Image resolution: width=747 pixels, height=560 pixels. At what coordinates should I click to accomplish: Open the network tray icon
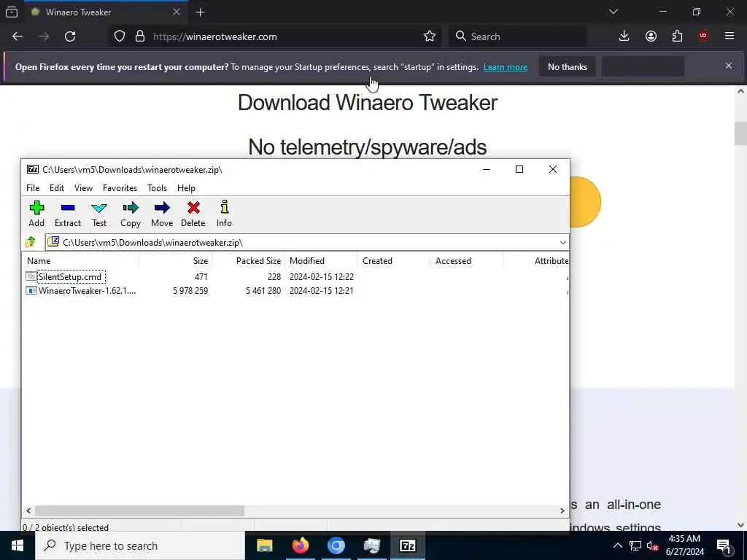(635, 546)
